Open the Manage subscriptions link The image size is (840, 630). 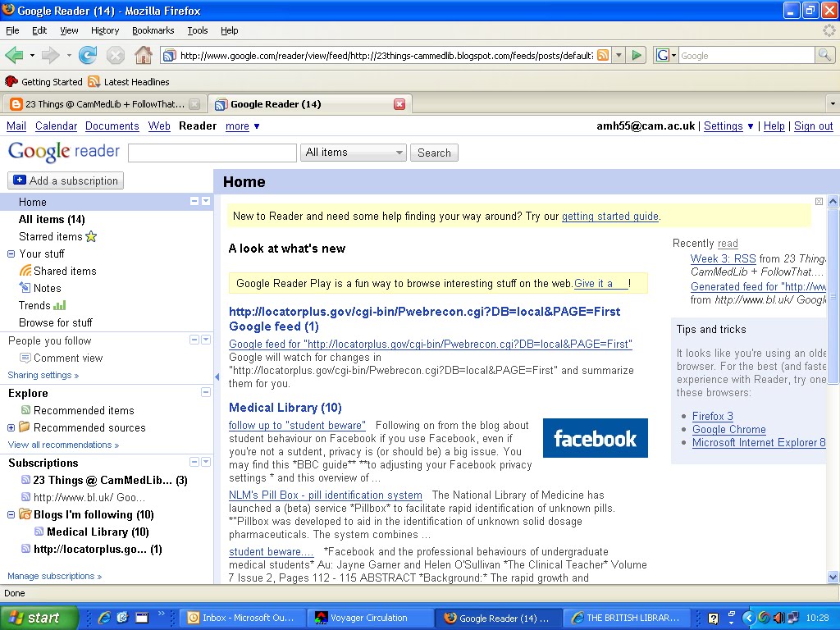point(55,576)
